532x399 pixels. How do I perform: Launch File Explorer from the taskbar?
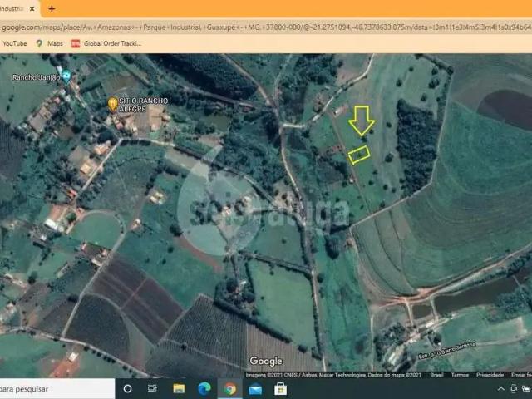tap(179, 388)
